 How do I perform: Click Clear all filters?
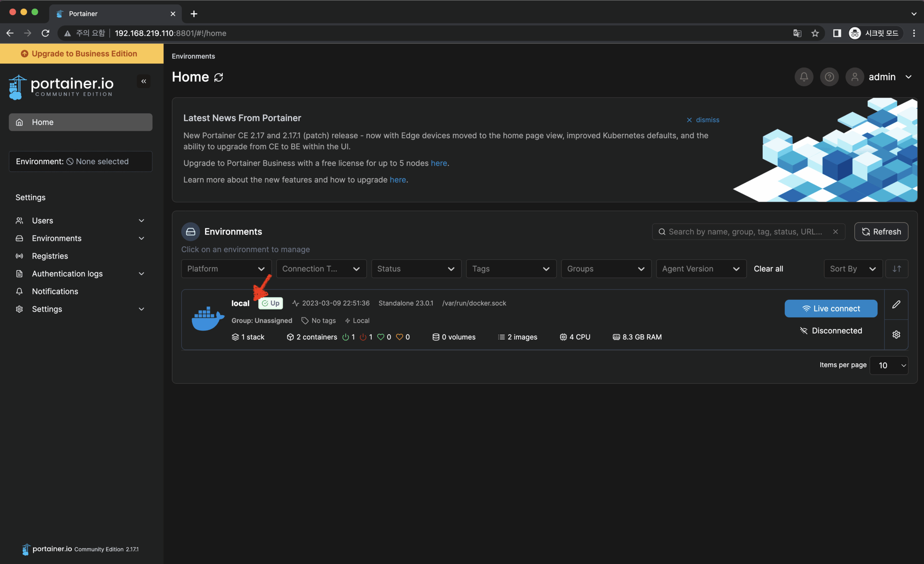point(768,269)
